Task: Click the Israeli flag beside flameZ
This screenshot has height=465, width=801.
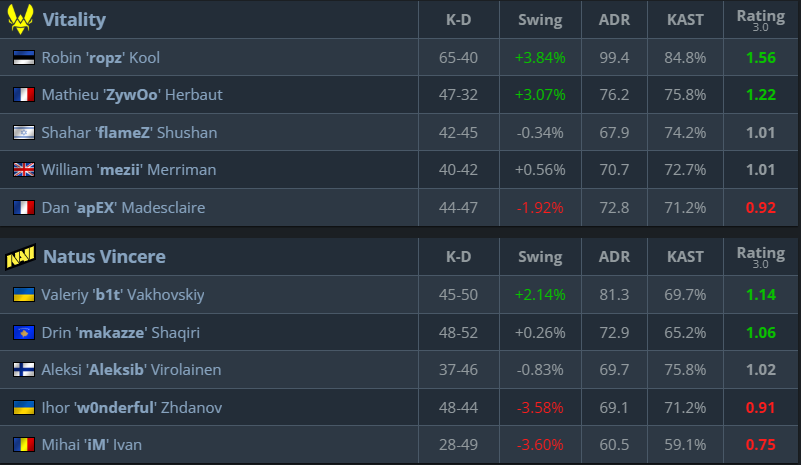Action: coord(23,133)
